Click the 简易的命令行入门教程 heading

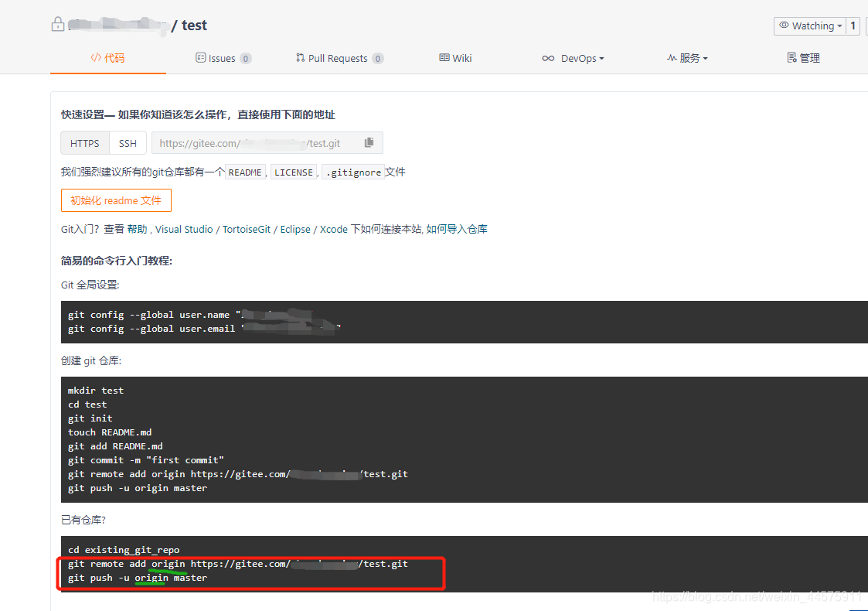coord(117,261)
